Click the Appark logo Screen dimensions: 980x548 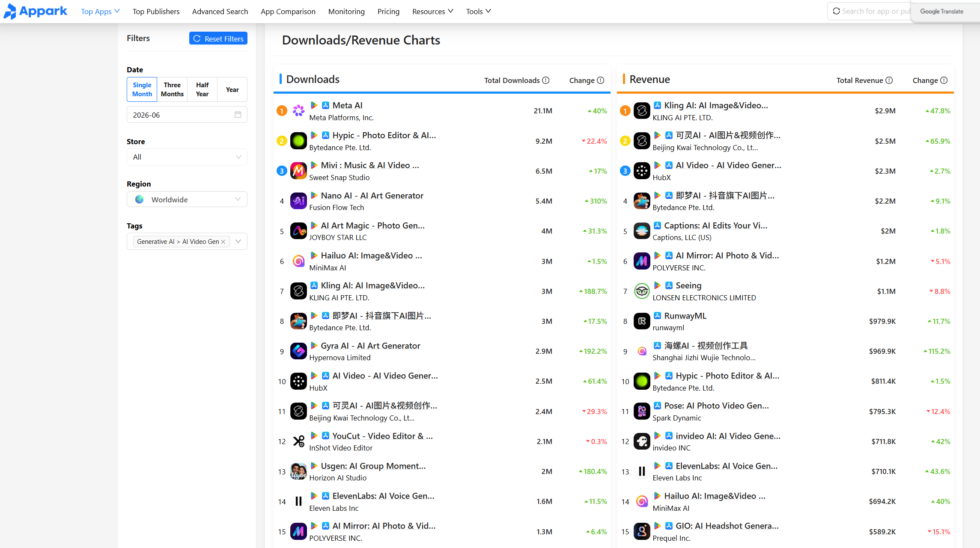[35, 12]
